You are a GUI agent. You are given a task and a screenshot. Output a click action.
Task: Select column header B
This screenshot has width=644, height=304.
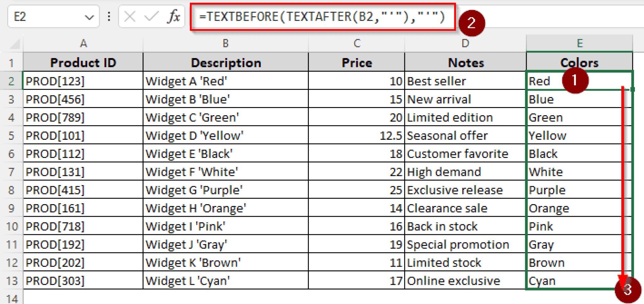[x=225, y=44]
